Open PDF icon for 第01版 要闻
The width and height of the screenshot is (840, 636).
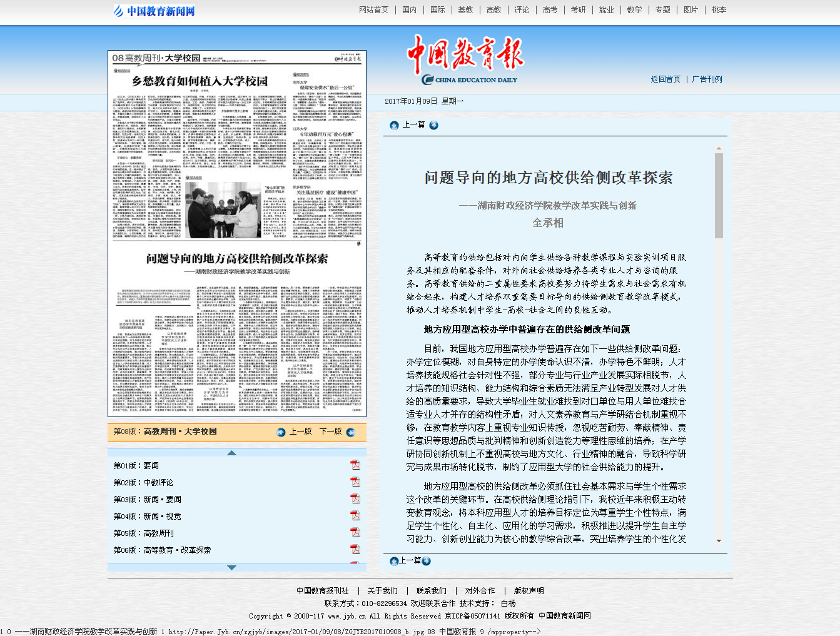[x=355, y=465]
